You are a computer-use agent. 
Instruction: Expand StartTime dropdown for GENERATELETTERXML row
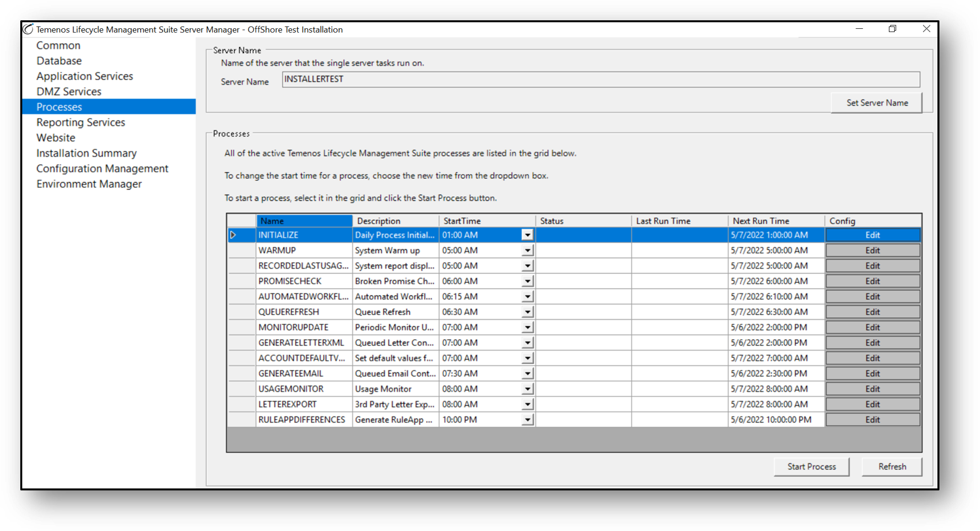click(527, 342)
